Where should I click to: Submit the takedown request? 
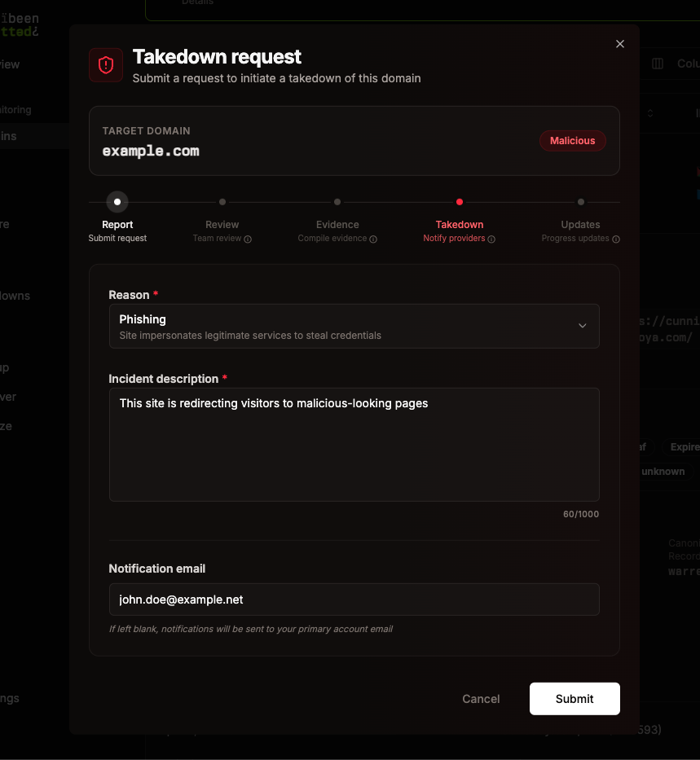tap(575, 698)
